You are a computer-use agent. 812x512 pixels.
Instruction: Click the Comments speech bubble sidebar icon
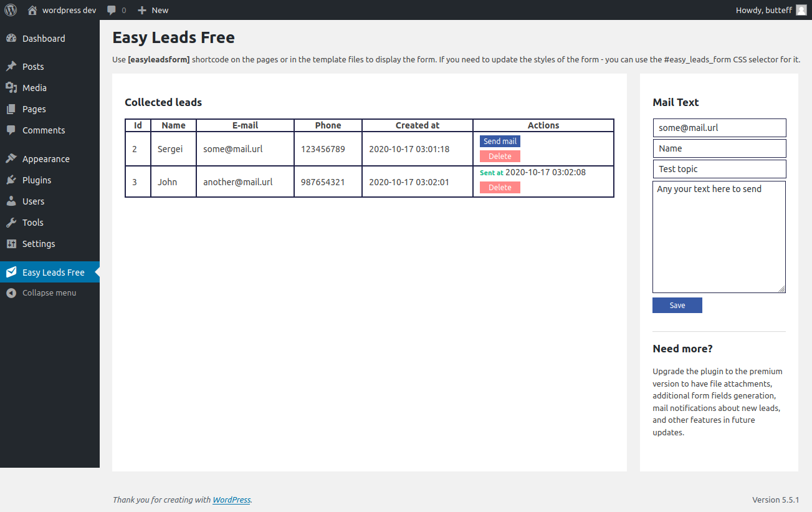[x=11, y=130]
